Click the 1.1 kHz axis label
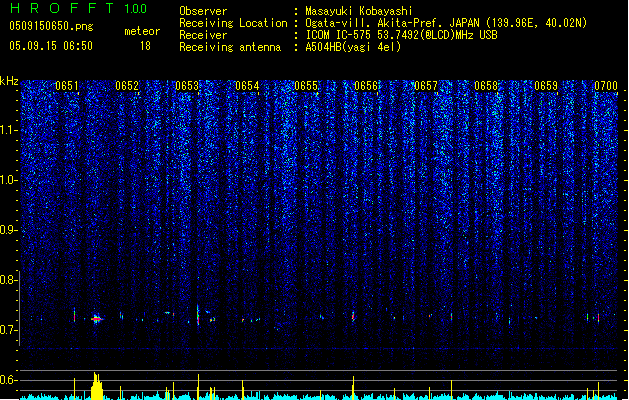The width and height of the screenshot is (629, 400). 9,130
